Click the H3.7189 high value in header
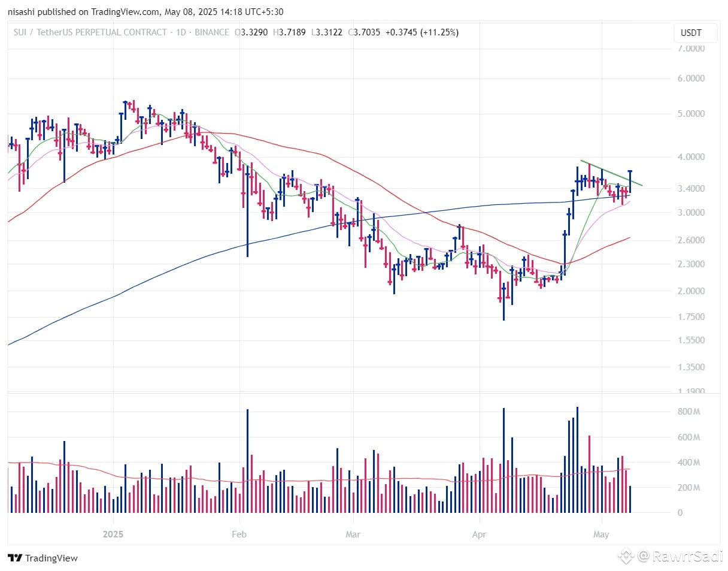728x571 pixels. (x=290, y=32)
